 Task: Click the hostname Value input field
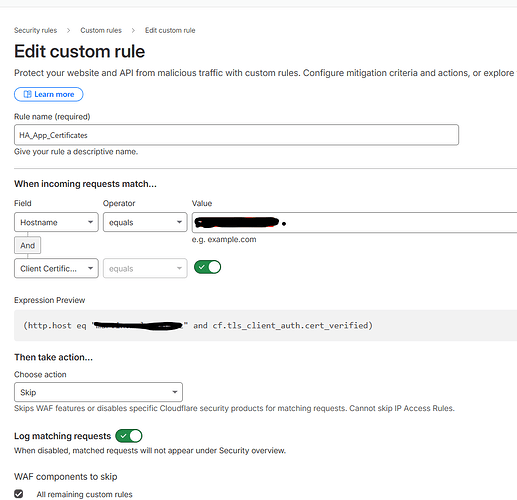355,222
